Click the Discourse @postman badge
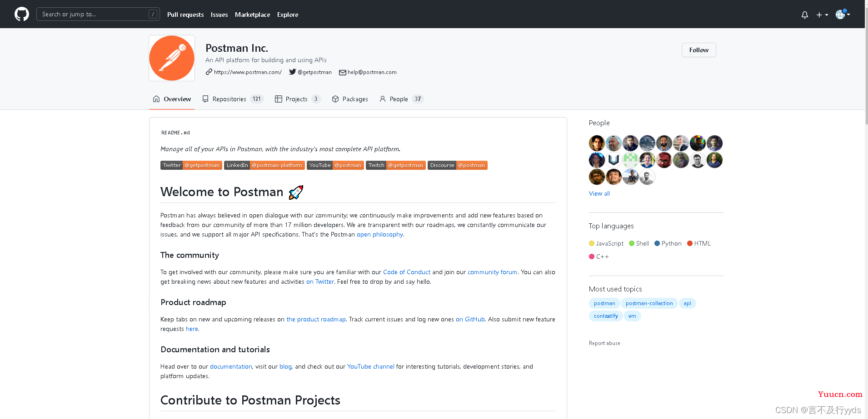This screenshot has height=419, width=868. (x=458, y=165)
